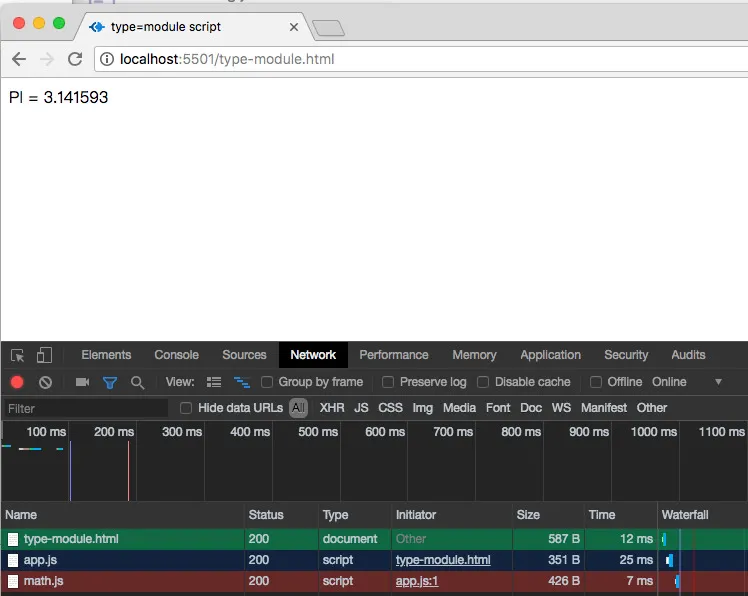Toggle the network filter funnel icon

click(110, 382)
